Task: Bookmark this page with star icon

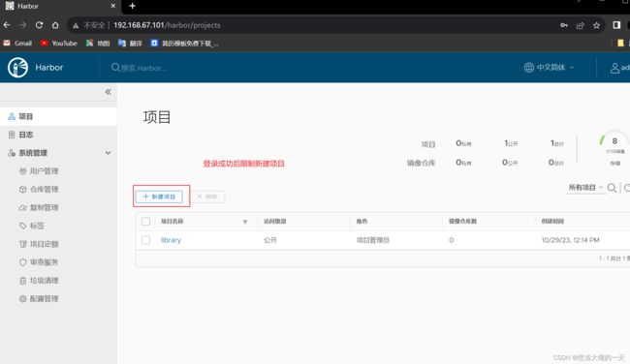Action: point(597,25)
